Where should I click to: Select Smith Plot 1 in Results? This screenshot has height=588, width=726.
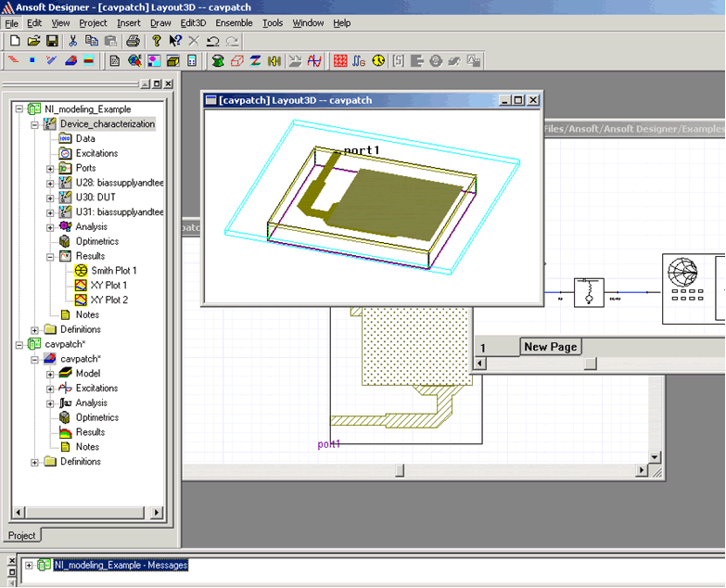[114, 271]
